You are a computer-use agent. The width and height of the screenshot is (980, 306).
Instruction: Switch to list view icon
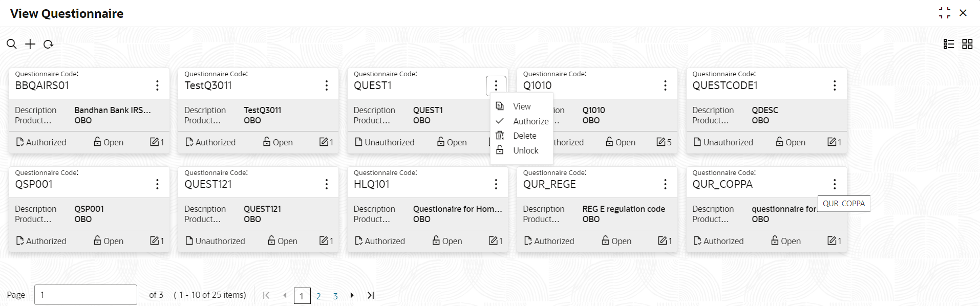pos(949,44)
